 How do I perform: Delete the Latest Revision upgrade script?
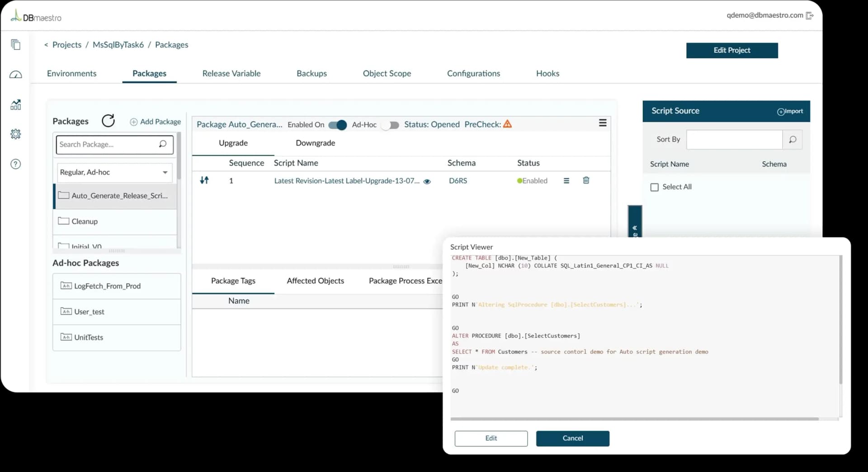click(x=586, y=180)
